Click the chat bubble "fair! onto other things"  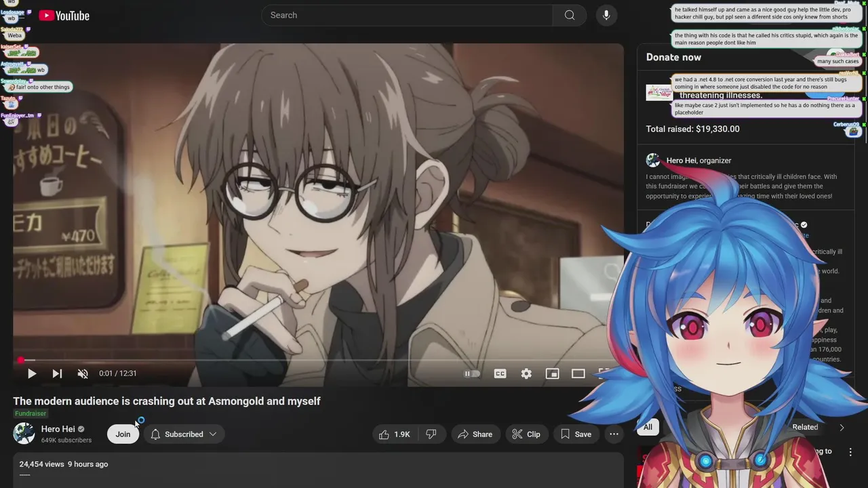[x=38, y=87]
